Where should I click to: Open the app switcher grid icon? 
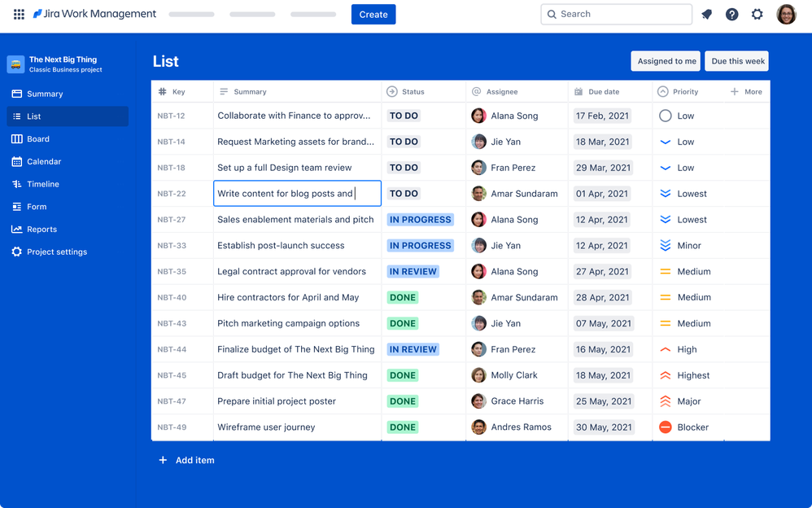[x=18, y=14]
